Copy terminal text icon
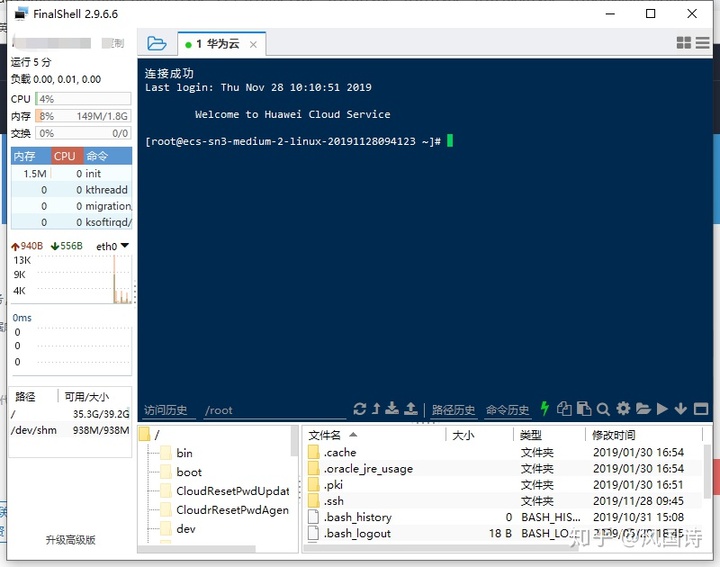The width and height of the screenshot is (720, 567). (564, 409)
